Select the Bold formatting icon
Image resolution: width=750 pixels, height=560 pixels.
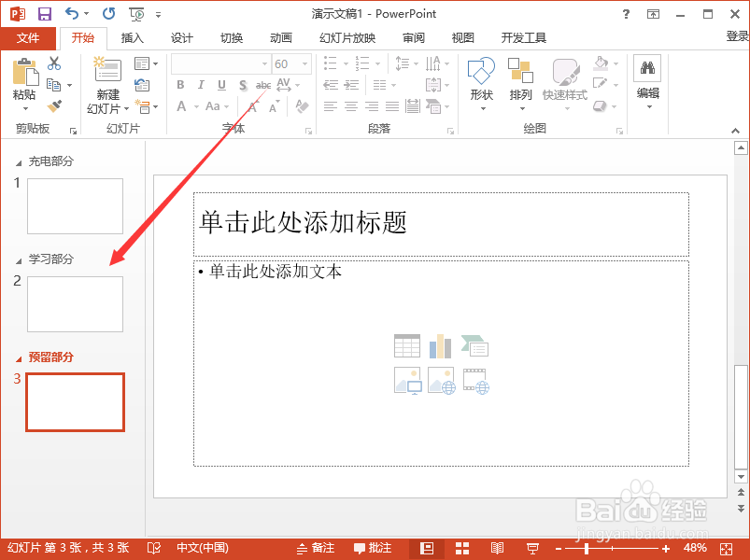[x=180, y=85]
